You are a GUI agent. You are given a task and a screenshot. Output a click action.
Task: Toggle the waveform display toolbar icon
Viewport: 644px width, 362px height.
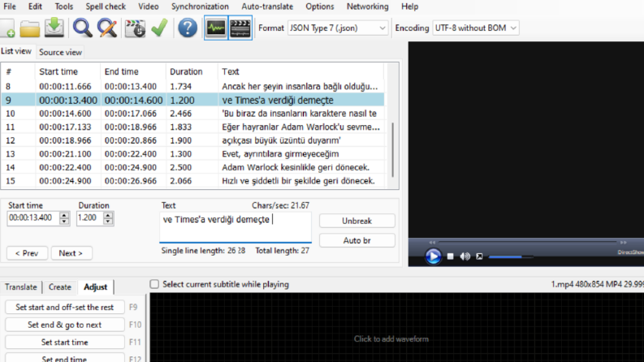[x=216, y=28]
